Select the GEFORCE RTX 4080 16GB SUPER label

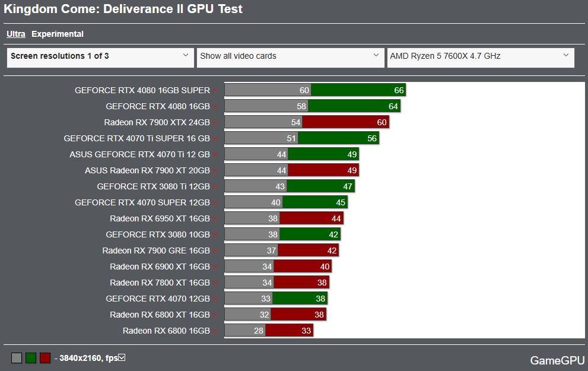click(142, 90)
